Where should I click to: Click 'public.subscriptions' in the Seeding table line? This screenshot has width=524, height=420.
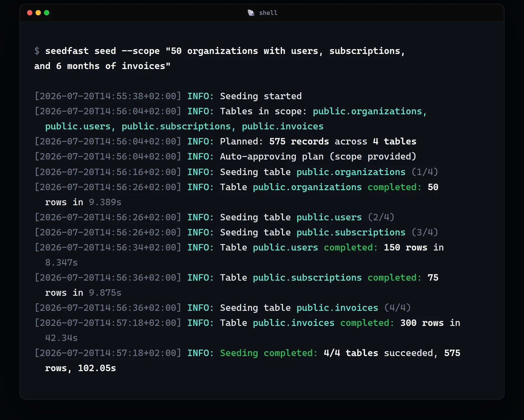click(x=351, y=232)
